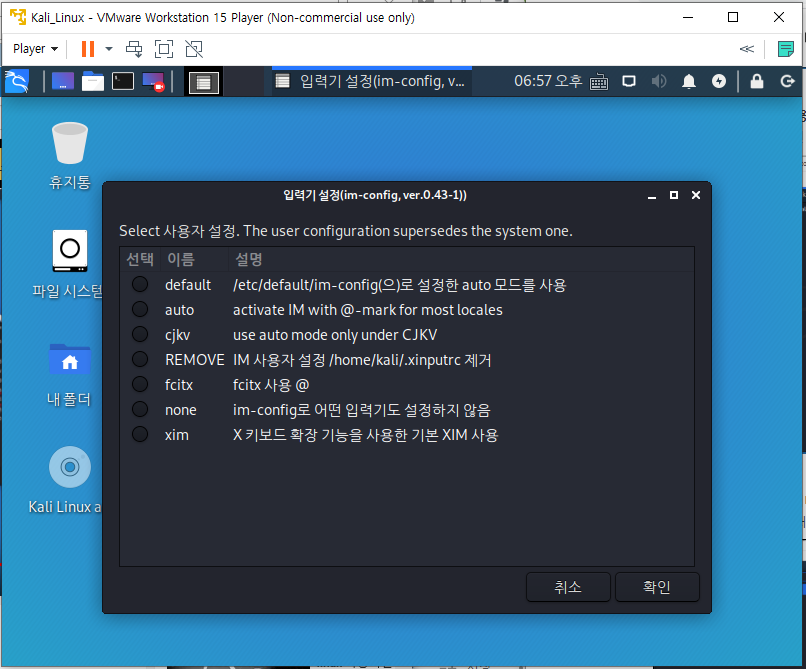Click the keyboard indicator in the Kali panel
This screenshot has width=806, height=669.
pos(599,82)
